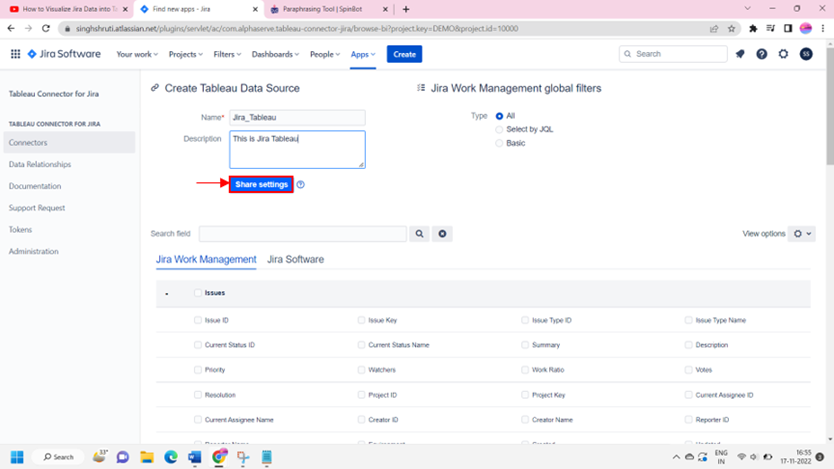Image resolution: width=834 pixels, height=469 pixels.
Task: Click the Jira Software logo
Action: 64,54
